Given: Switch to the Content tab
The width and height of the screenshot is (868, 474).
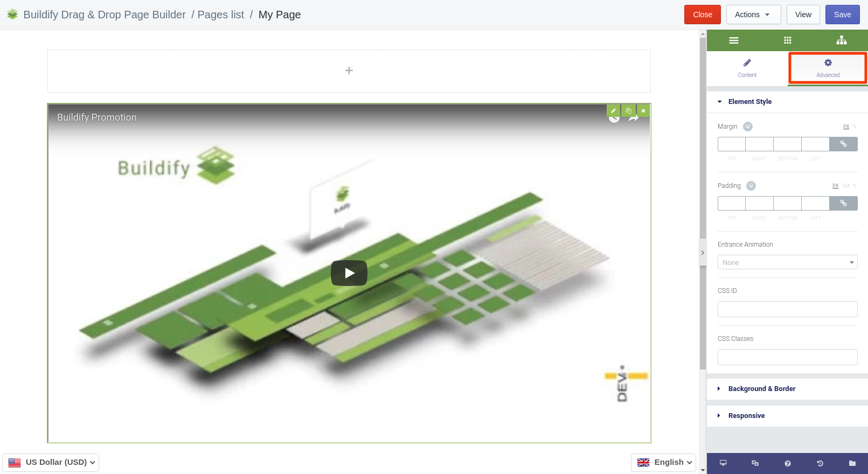Looking at the screenshot, I should point(747,68).
